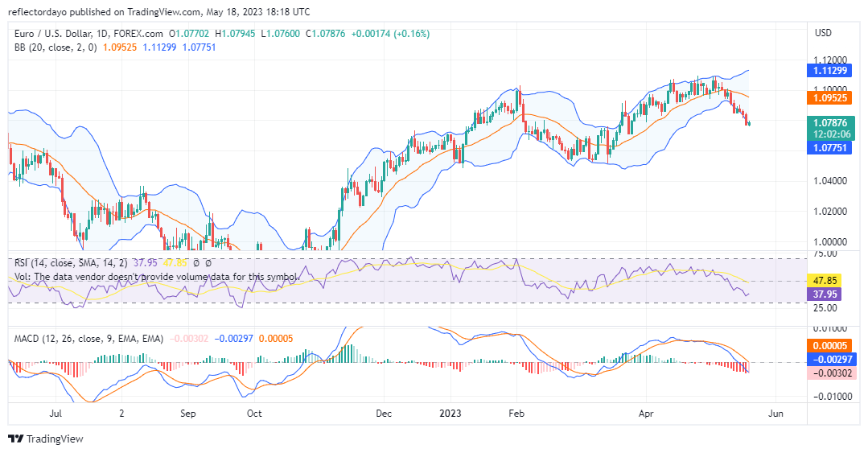The image size is (868, 453).
Task: Click the -0.01000 MACD axis label
Action: tap(832, 397)
